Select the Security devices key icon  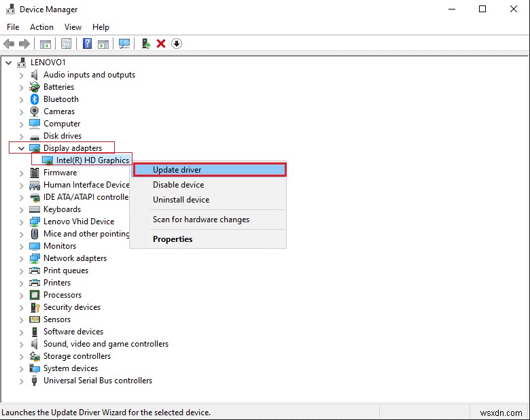tap(35, 307)
